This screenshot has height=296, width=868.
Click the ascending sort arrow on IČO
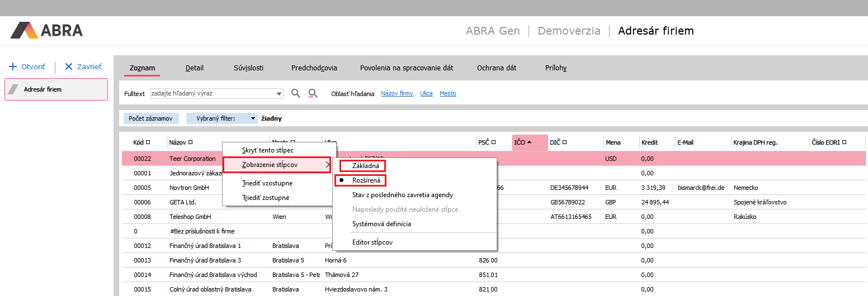click(x=529, y=142)
